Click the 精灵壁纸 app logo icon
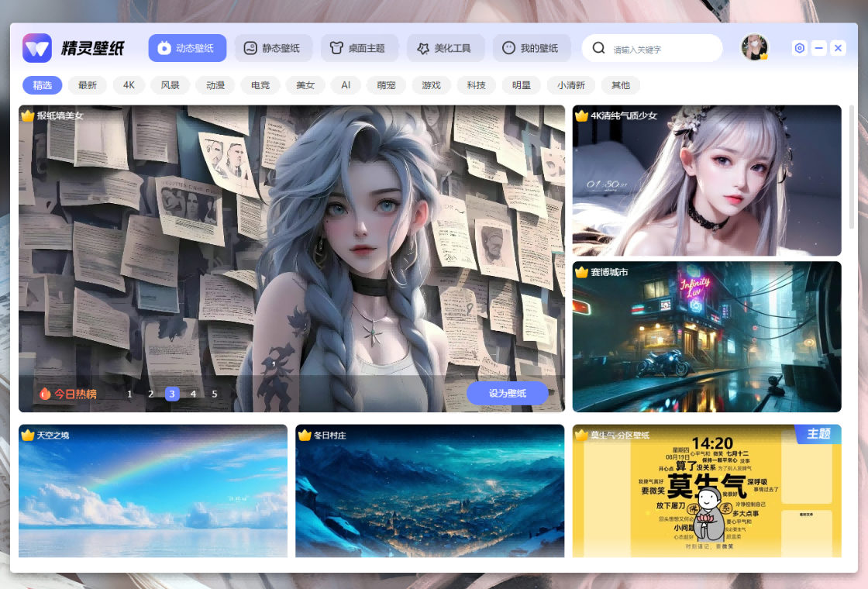Image resolution: width=868 pixels, height=589 pixels. (x=37, y=48)
